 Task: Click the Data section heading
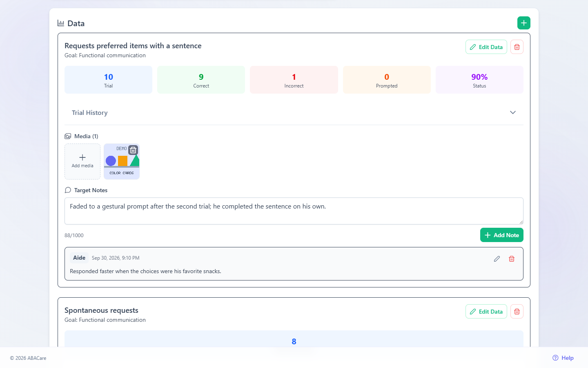(76, 23)
